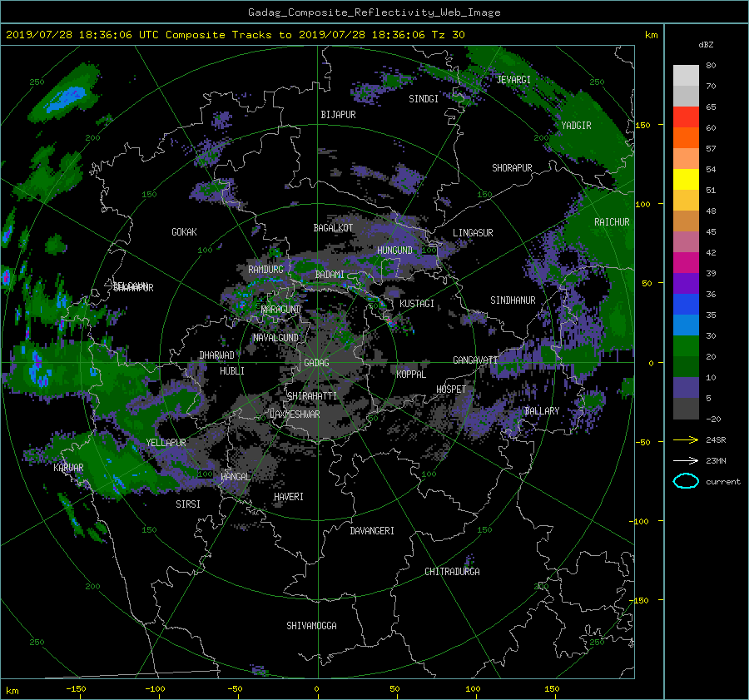Click the SINDGI city label
The width and height of the screenshot is (749, 700).
(424, 99)
